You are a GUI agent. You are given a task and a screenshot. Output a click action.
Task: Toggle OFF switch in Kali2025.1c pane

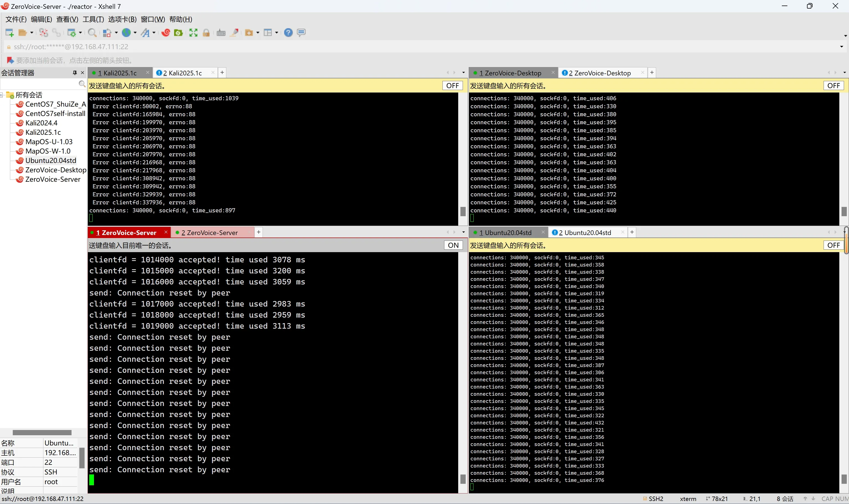[x=452, y=86]
